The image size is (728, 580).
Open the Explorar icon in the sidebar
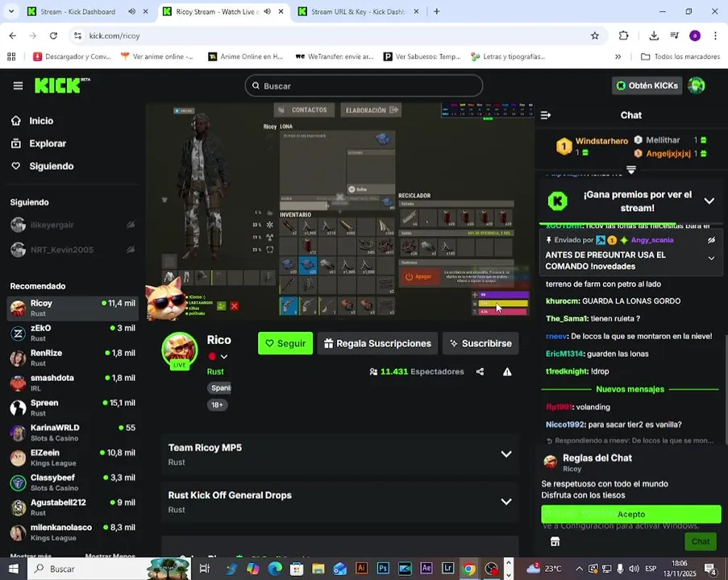point(16,143)
